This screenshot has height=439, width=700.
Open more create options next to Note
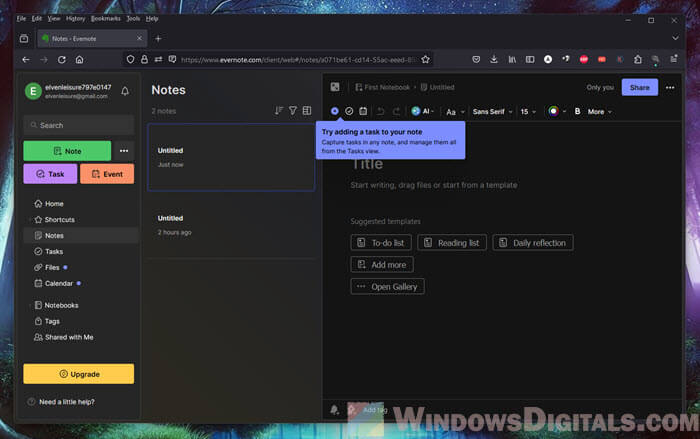pyautogui.click(x=124, y=151)
